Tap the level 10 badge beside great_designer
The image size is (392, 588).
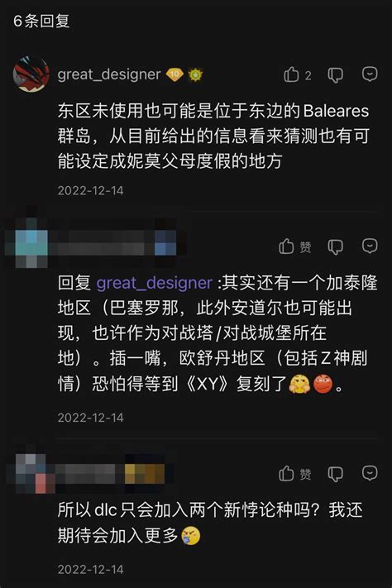(174, 74)
